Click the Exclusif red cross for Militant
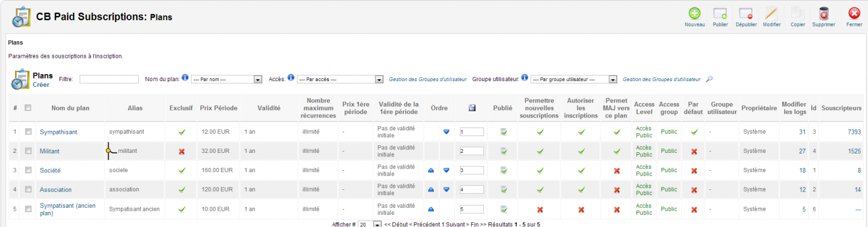Viewport: 868px width, 227px height. [181, 151]
